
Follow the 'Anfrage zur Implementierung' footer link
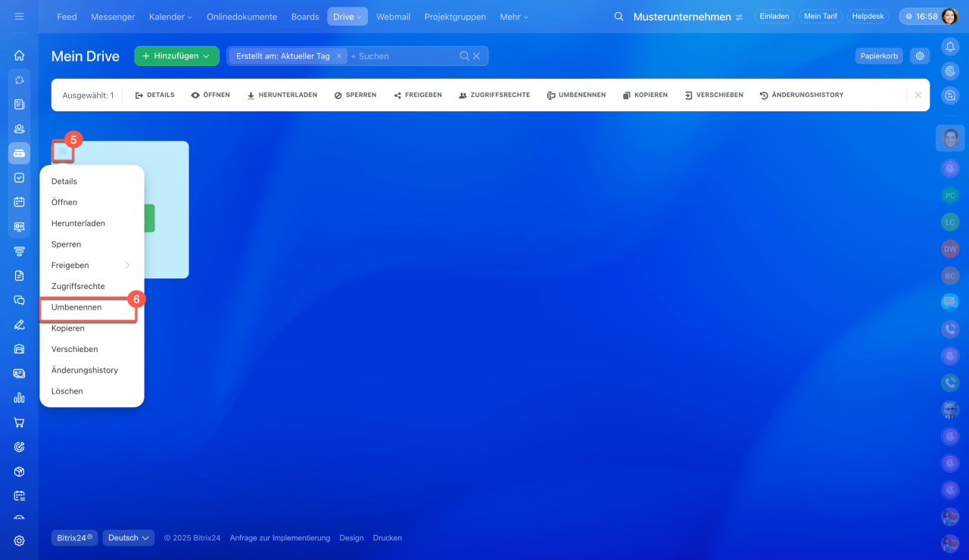tap(280, 538)
